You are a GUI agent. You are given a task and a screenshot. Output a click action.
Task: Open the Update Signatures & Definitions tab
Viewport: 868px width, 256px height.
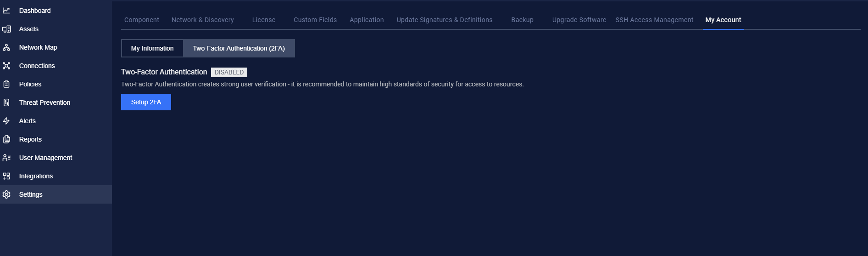click(445, 20)
